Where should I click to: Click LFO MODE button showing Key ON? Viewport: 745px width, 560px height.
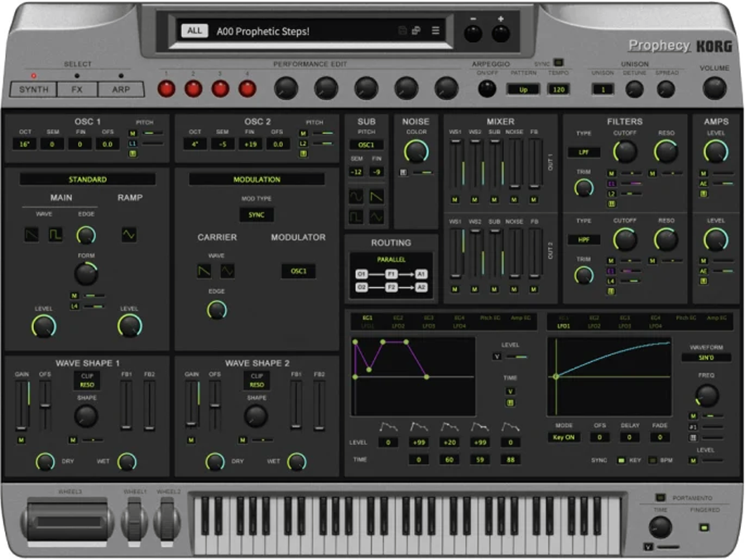click(x=564, y=437)
